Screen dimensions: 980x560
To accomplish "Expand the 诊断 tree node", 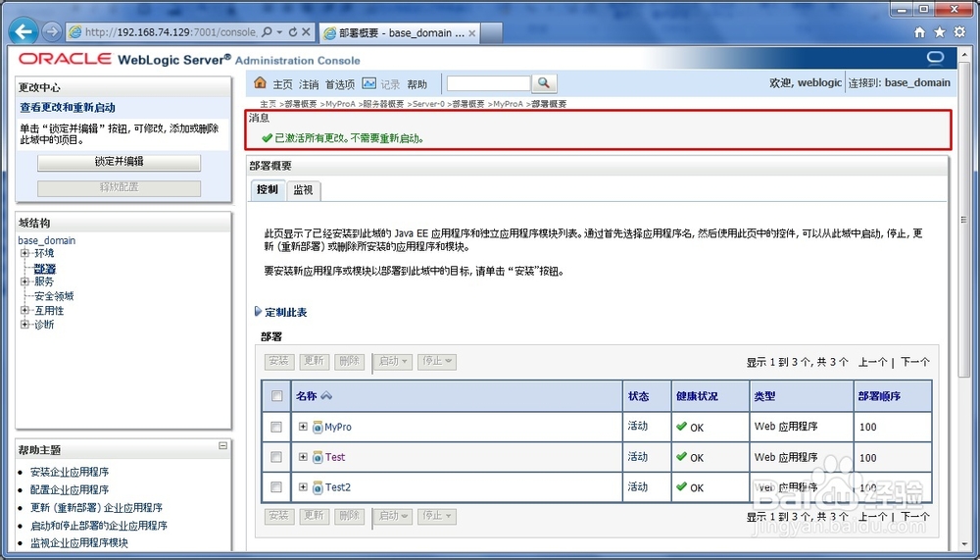I will click(x=25, y=324).
